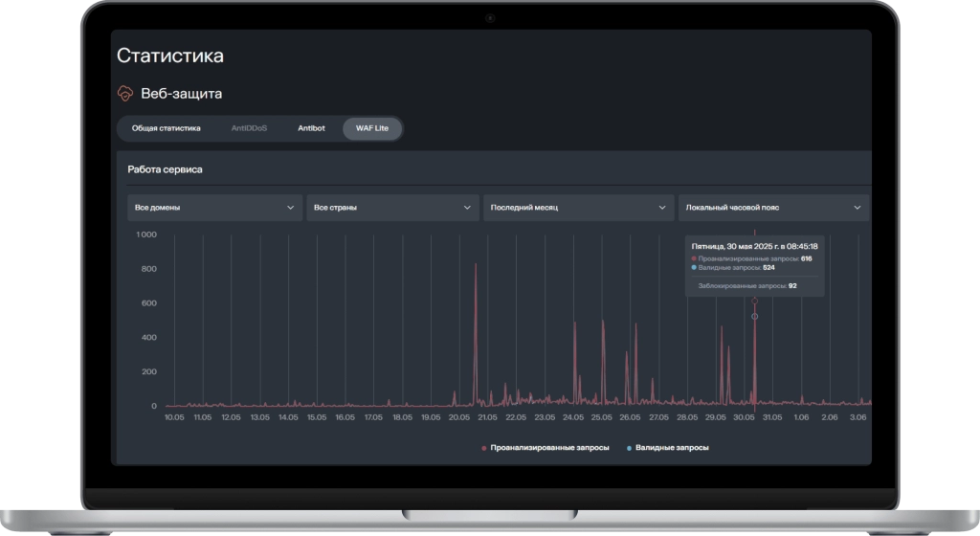980x536 pixels.
Task: Click the tooltip line Валидные запросы: 524
Action: [x=733, y=267]
